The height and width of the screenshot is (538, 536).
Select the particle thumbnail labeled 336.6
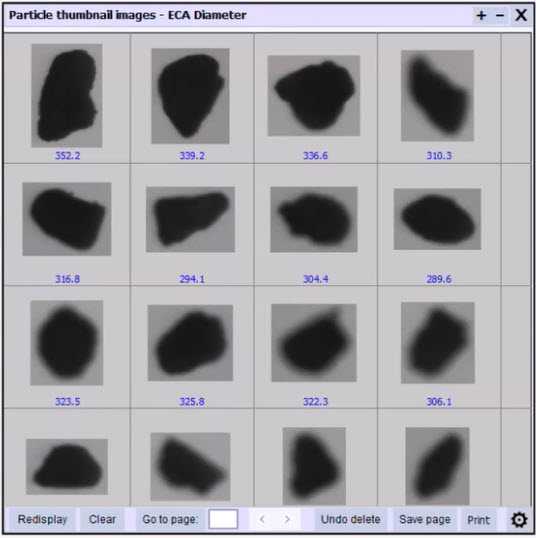314,95
